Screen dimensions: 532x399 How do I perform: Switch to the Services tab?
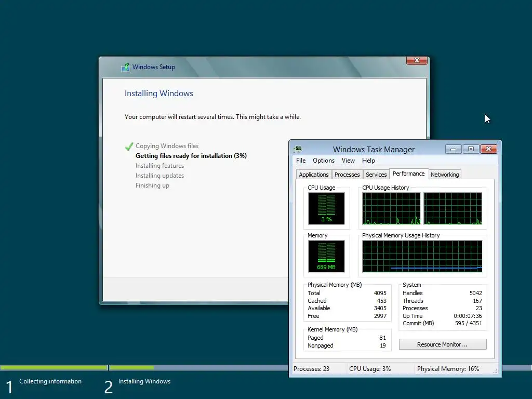pos(376,175)
